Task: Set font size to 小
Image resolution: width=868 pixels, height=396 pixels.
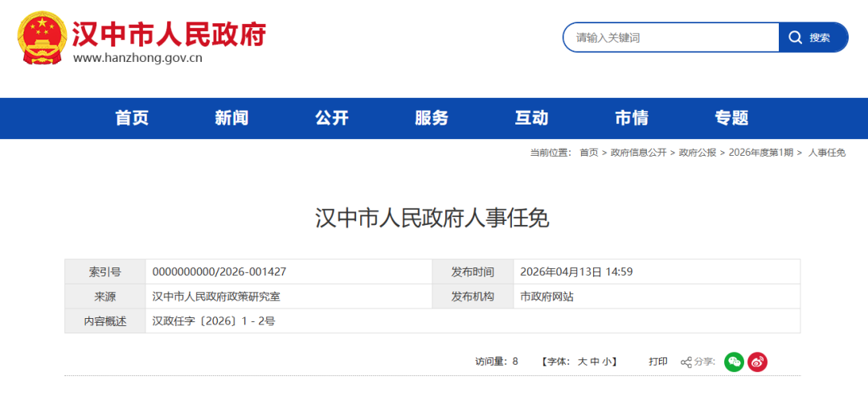Action: [x=608, y=362]
